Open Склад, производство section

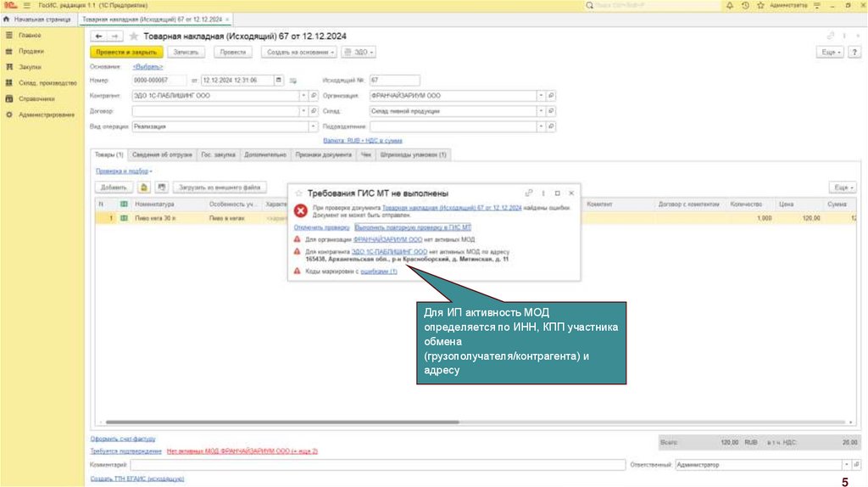(47, 83)
